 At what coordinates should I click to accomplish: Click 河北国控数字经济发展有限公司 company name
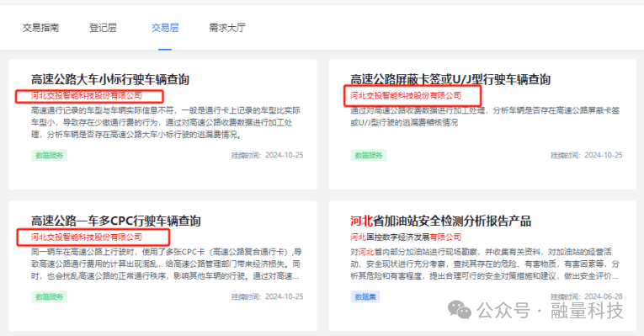pos(406,237)
